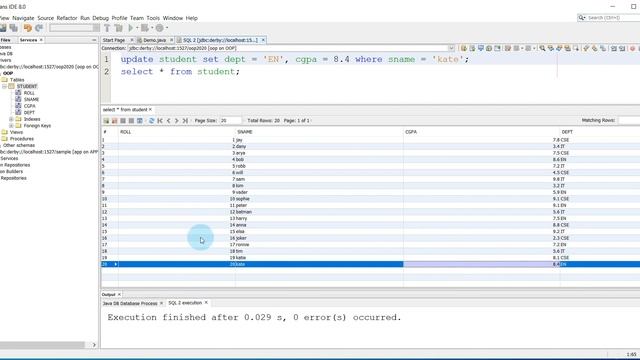Select the row with sname sophie
Screen dimensions: 640x360
point(371,199)
